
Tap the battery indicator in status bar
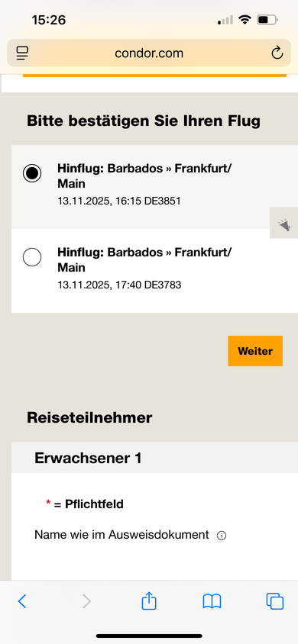(x=267, y=20)
